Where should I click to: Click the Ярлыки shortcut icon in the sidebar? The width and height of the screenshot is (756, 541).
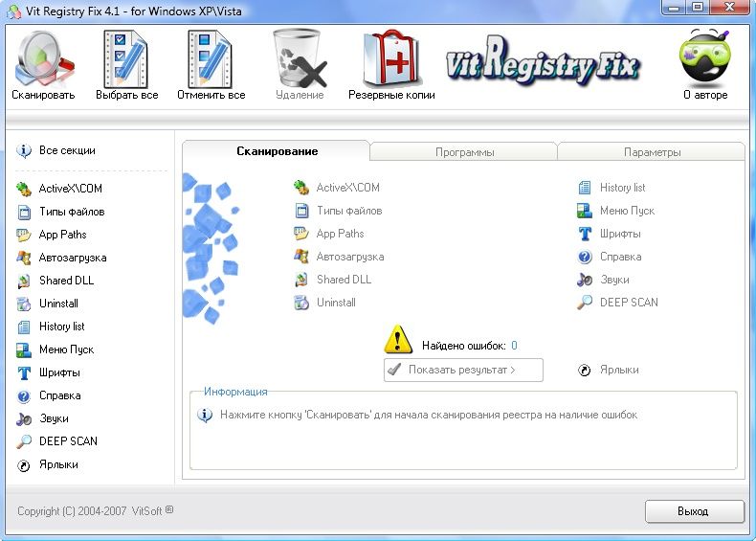[24, 465]
